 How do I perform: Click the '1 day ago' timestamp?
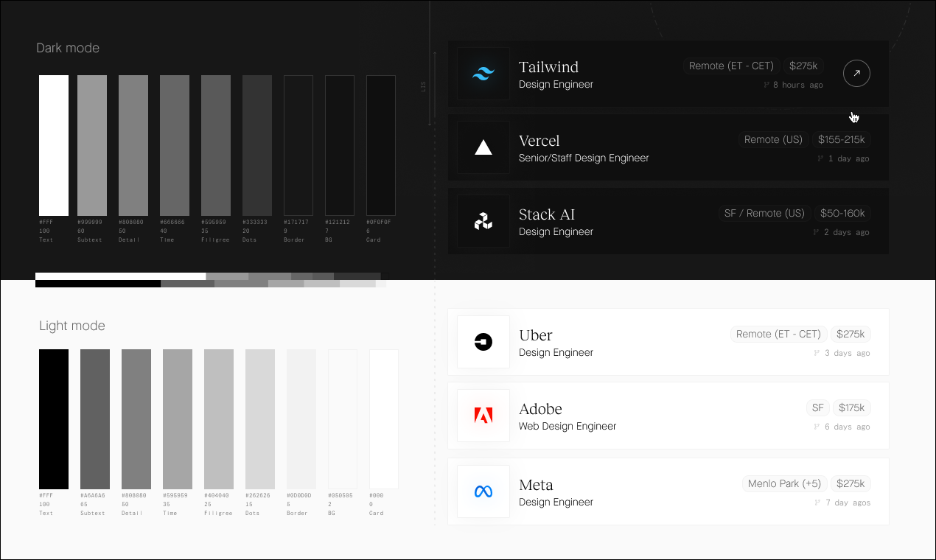click(x=849, y=158)
